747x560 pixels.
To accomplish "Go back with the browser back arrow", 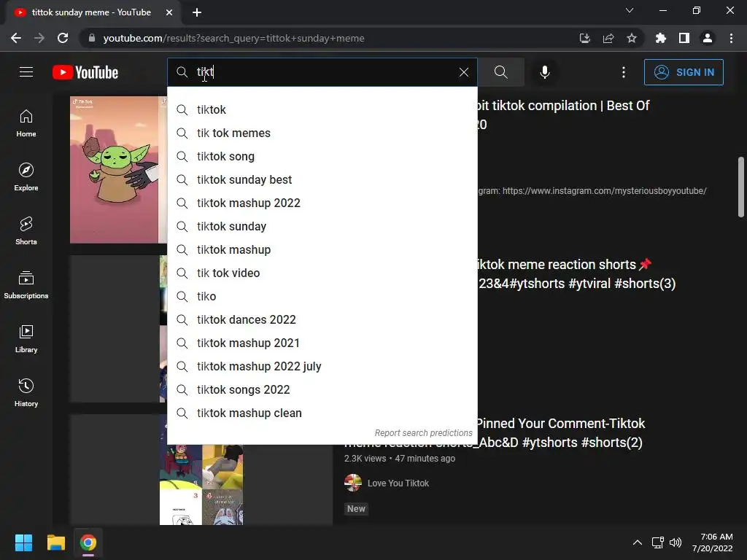I will pos(16,38).
